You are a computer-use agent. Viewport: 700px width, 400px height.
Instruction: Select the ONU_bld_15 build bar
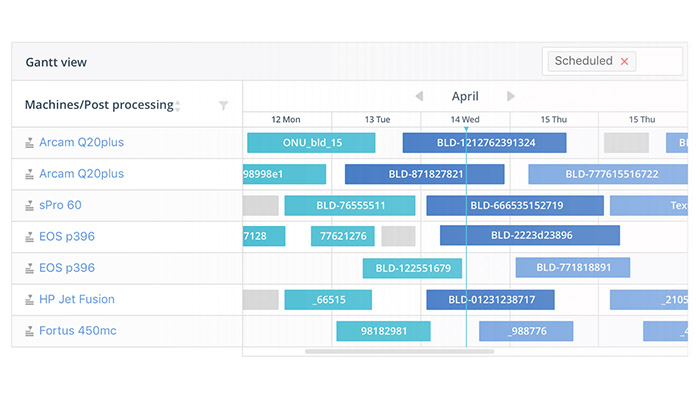click(x=311, y=143)
